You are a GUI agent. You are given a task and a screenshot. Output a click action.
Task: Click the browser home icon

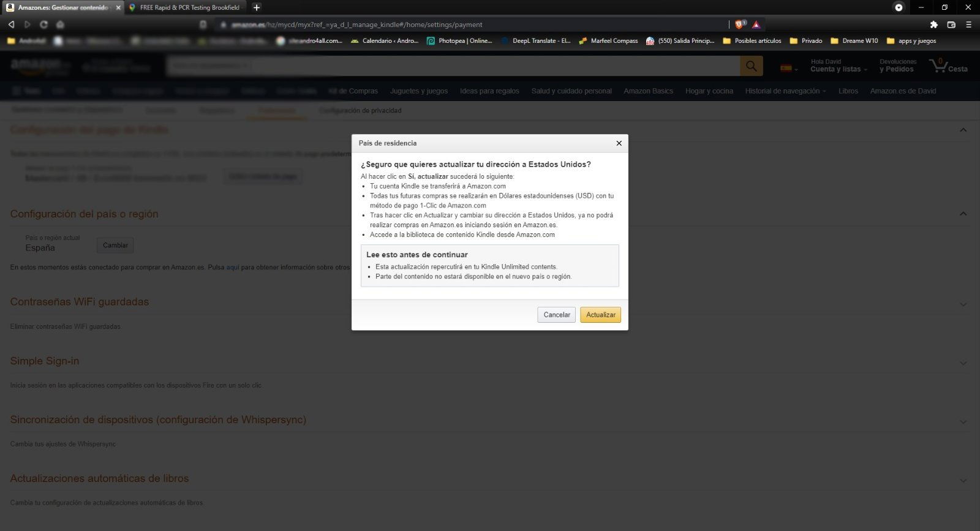click(x=60, y=24)
